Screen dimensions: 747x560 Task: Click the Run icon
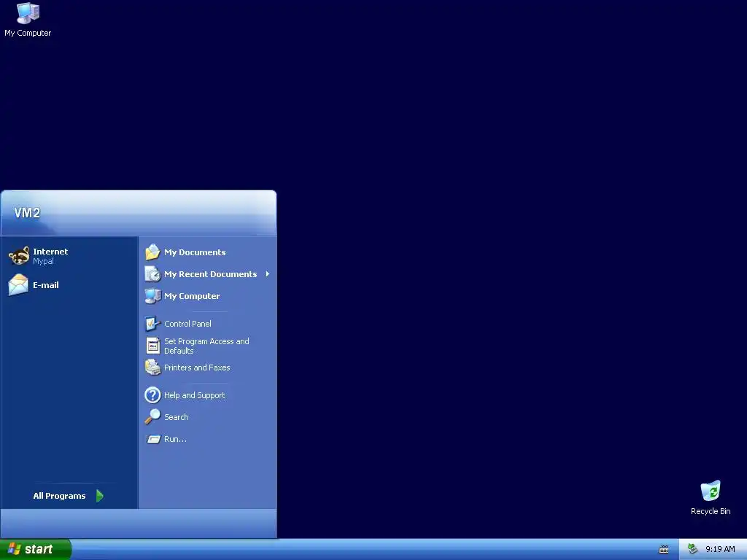(x=153, y=439)
